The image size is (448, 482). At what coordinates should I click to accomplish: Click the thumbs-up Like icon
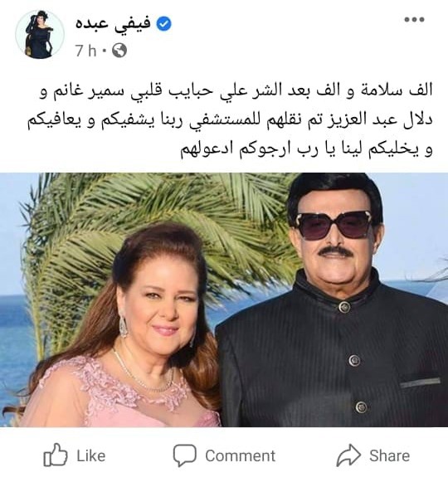[x=56, y=455]
